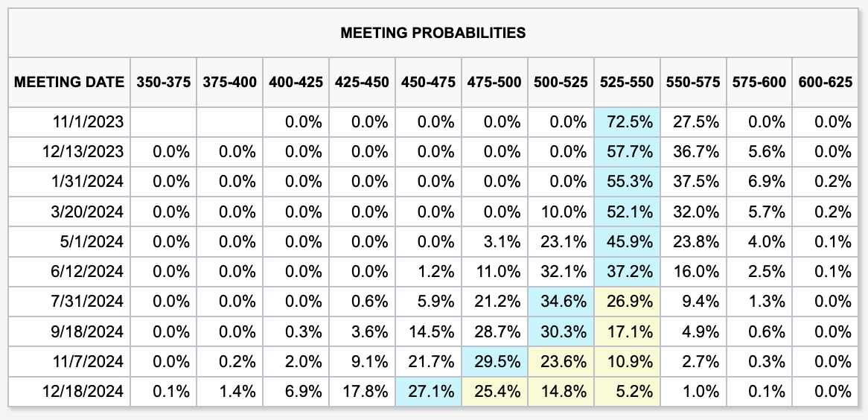
Task: Select the 350-375 column header
Action: 163,82
